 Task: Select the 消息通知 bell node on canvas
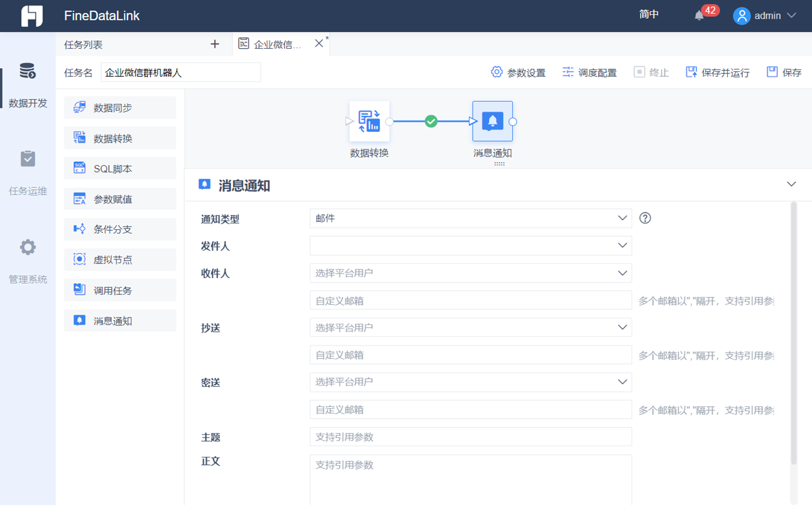pyautogui.click(x=493, y=121)
